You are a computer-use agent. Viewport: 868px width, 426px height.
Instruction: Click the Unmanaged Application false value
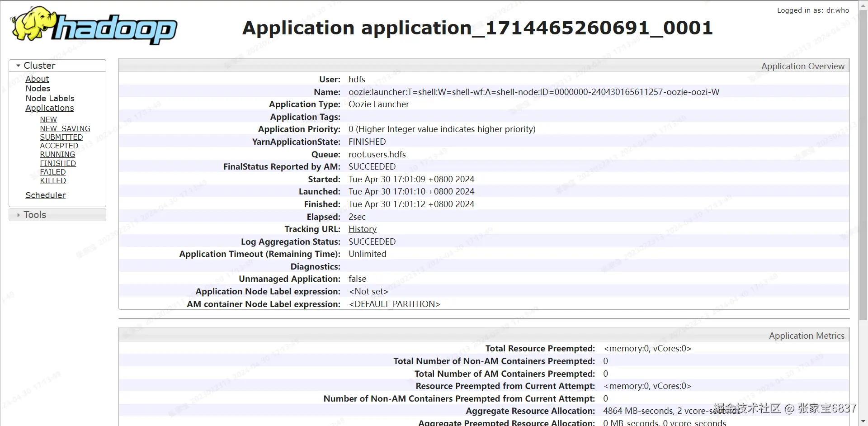(358, 279)
